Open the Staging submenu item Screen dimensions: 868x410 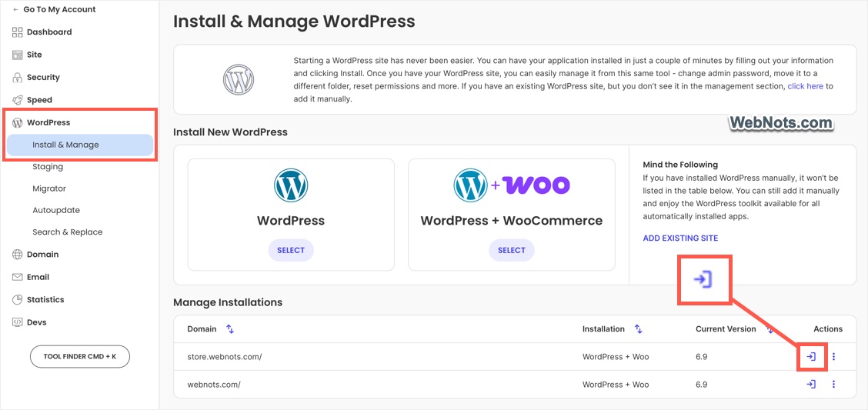[x=48, y=167]
